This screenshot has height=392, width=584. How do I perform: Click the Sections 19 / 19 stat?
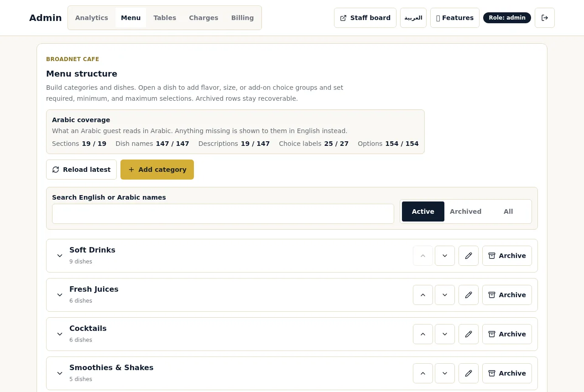click(79, 144)
